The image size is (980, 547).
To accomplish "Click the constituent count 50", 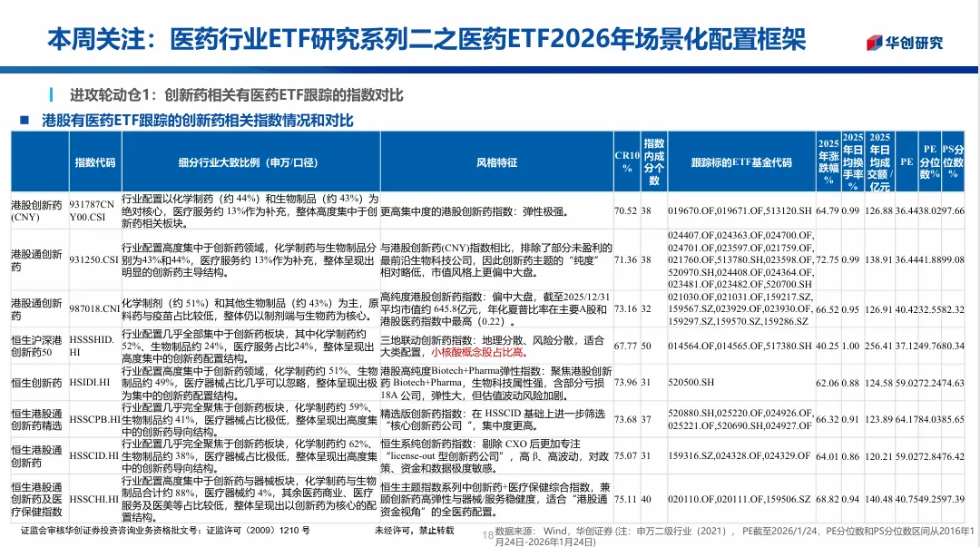I will (x=646, y=346).
